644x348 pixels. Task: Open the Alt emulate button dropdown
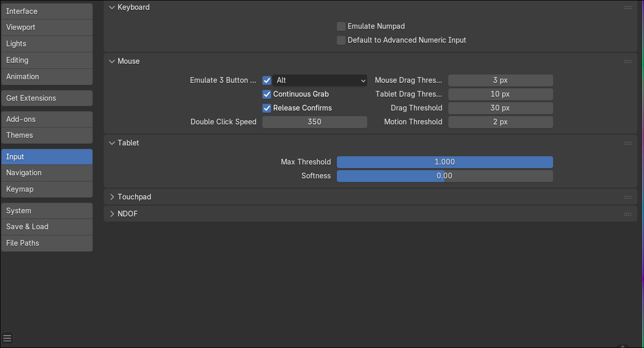coord(319,80)
